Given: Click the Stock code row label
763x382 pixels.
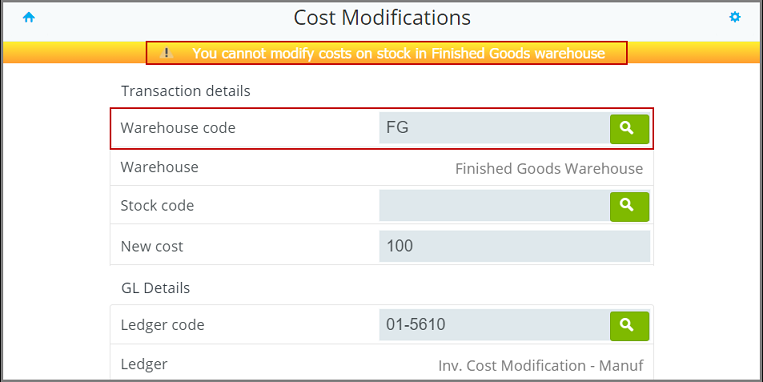Looking at the screenshot, I should (157, 206).
